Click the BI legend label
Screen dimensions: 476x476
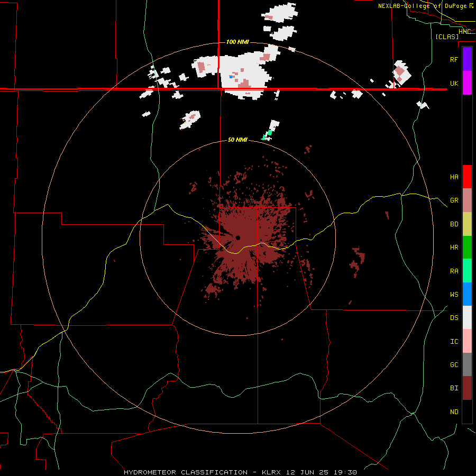454,388
